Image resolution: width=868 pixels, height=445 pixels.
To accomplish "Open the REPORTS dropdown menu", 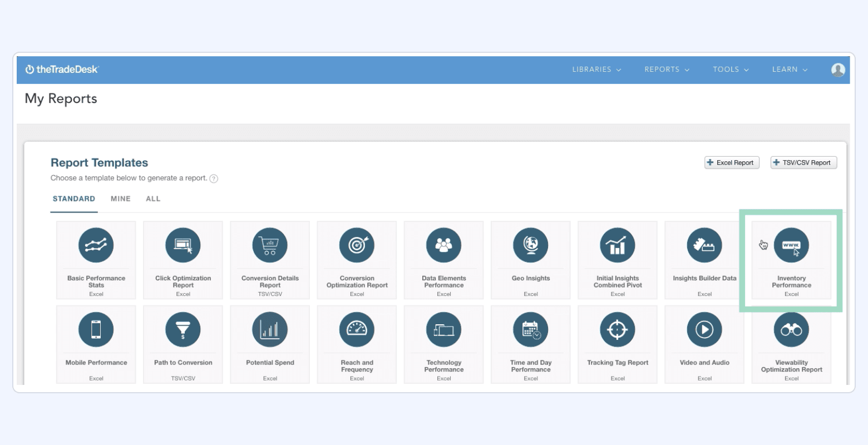I will (x=667, y=70).
